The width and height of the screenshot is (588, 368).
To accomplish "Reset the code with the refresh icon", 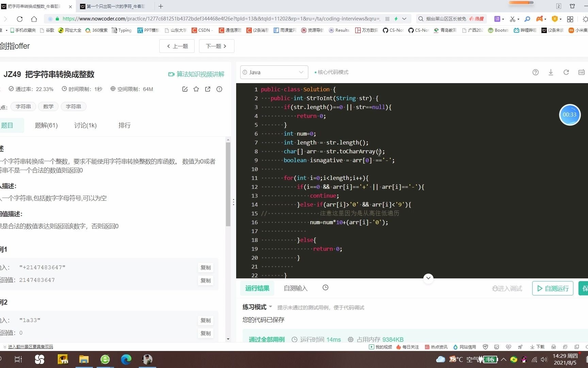I will pos(566,72).
